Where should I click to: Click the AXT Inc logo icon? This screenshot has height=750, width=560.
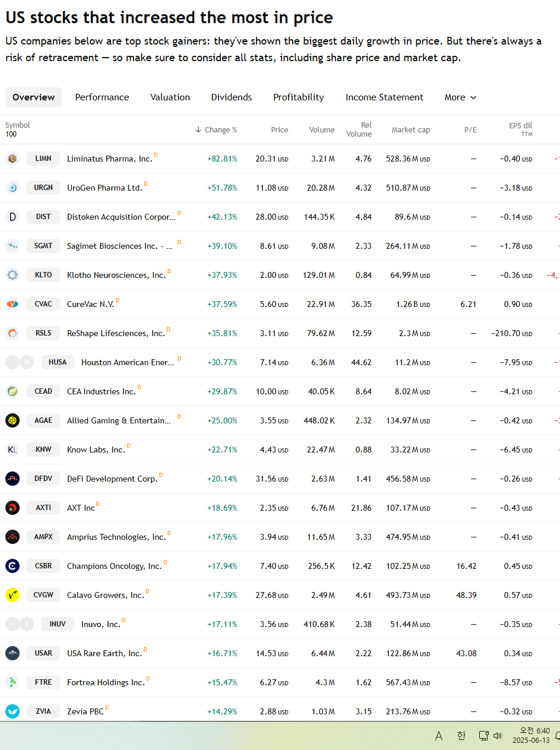(12, 508)
